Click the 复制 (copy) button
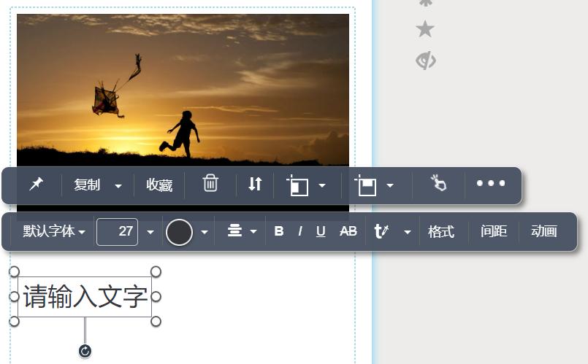Image resolution: width=588 pixels, height=364 pixels. point(87,185)
